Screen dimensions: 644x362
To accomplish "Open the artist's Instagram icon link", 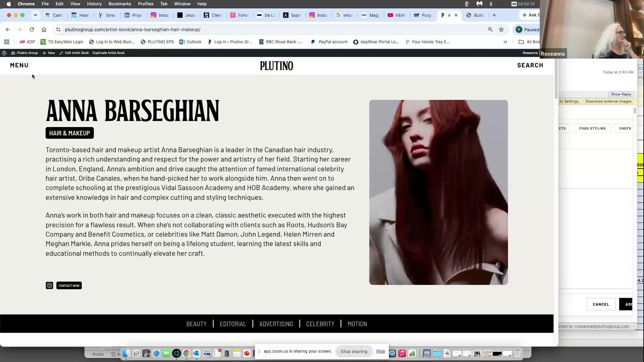I will pyautogui.click(x=49, y=285).
